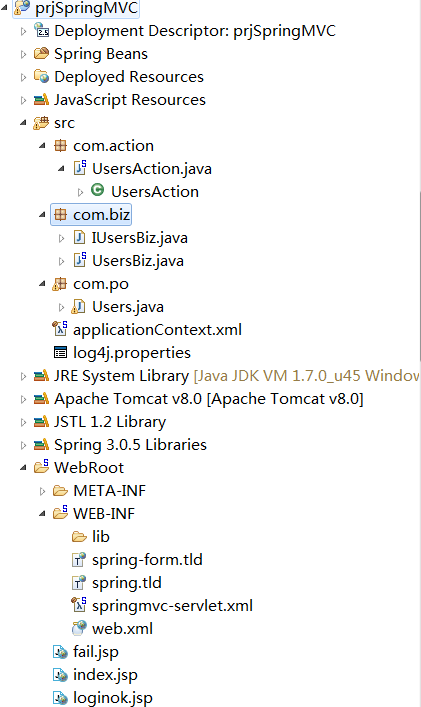Image resolution: width=421 pixels, height=707 pixels.
Task: Select the com.biz package label
Action: (101, 215)
